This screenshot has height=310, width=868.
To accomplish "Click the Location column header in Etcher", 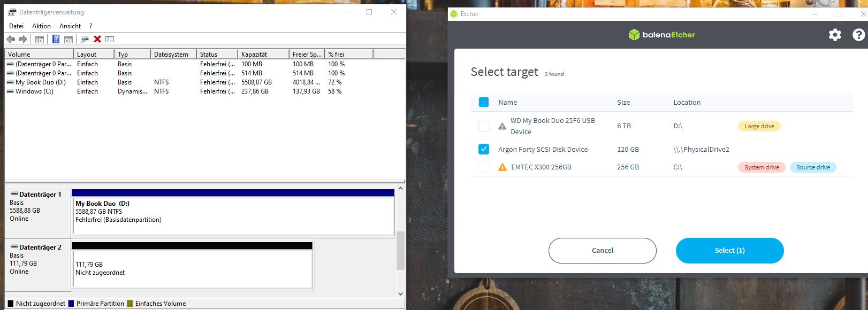I will (687, 102).
